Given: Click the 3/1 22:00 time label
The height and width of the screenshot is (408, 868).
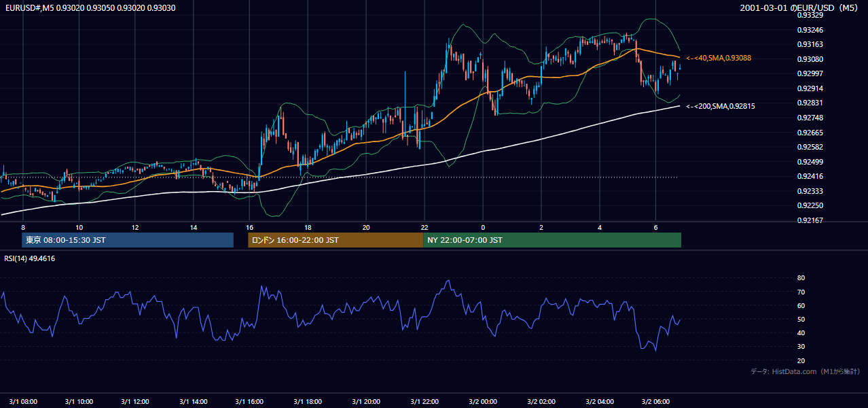Looking at the screenshot, I should (x=424, y=401).
